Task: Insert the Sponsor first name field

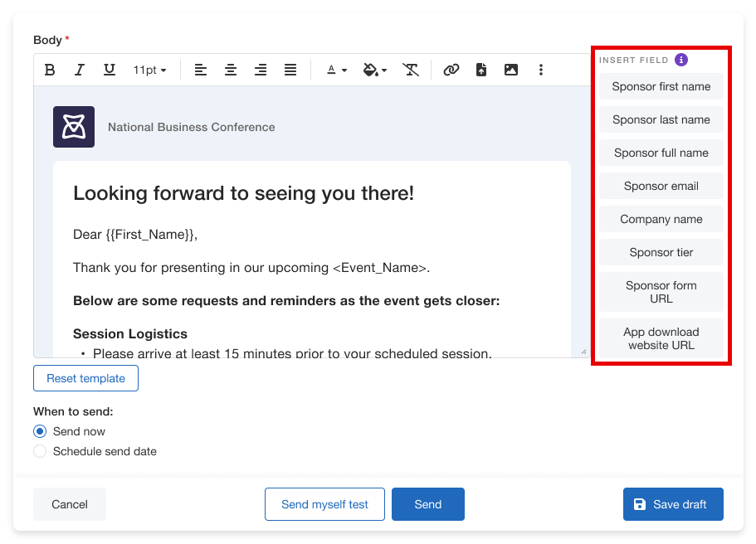Action: tap(661, 86)
